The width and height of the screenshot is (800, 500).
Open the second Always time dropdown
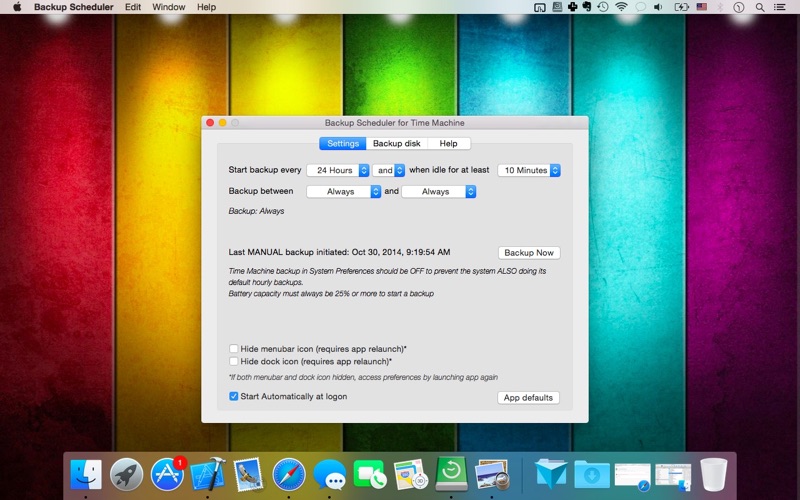click(x=438, y=191)
